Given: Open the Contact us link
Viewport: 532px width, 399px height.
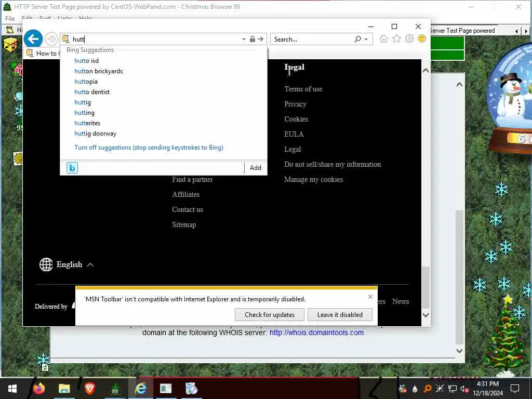Looking at the screenshot, I should [x=187, y=210].
